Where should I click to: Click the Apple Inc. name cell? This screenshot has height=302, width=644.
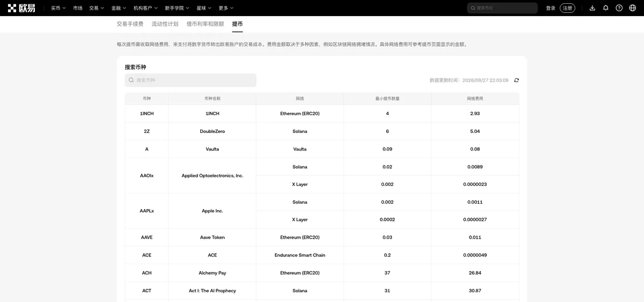pos(213,211)
